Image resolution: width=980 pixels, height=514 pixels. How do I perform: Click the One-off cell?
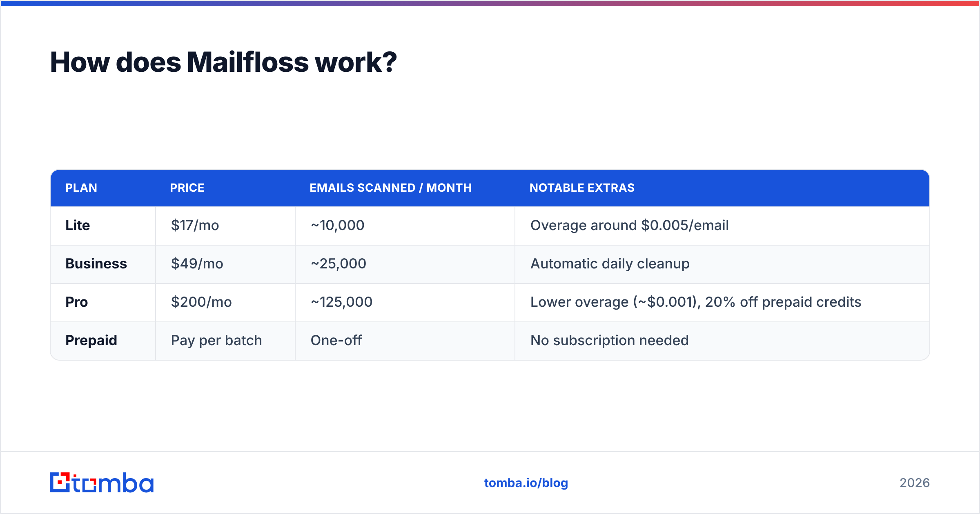click(x=405, y=341)
